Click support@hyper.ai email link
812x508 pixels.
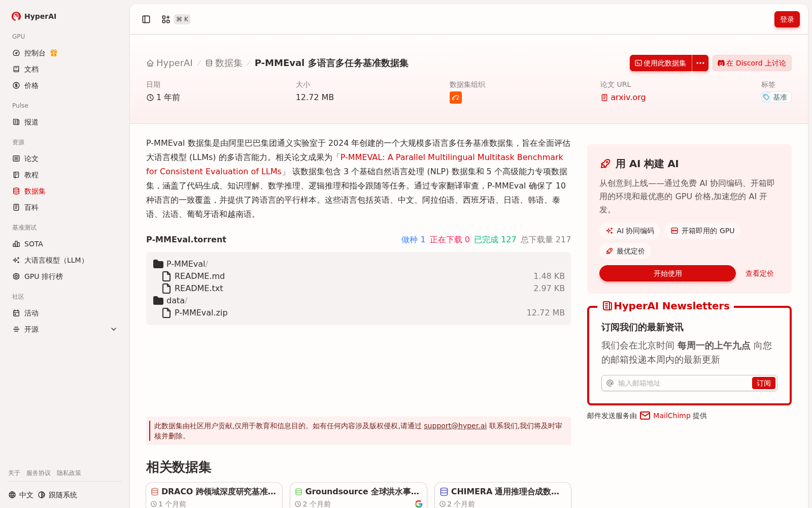click(455, 426)
